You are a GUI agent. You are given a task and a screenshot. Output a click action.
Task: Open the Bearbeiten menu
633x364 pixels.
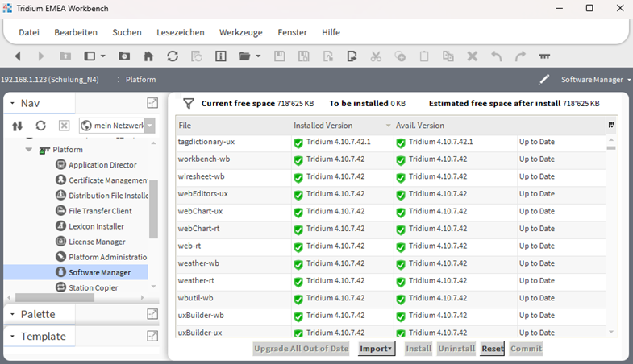pyautogui.click(x=76, y=32)
